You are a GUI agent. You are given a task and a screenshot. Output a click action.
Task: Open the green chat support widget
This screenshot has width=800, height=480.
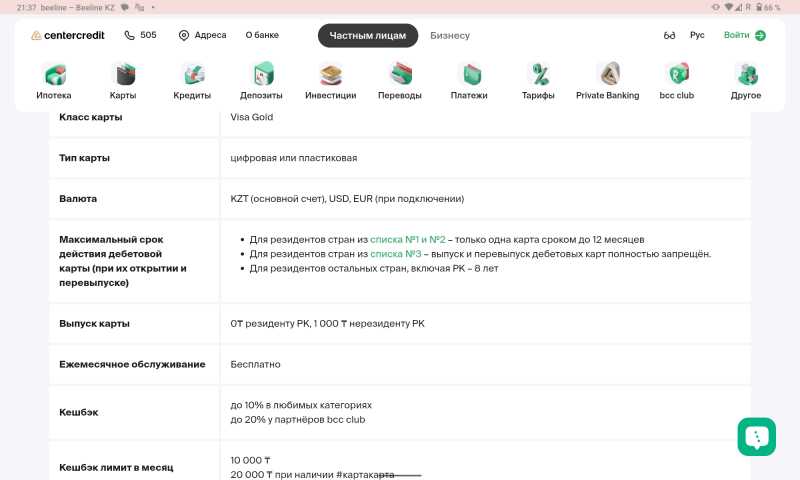756,436
